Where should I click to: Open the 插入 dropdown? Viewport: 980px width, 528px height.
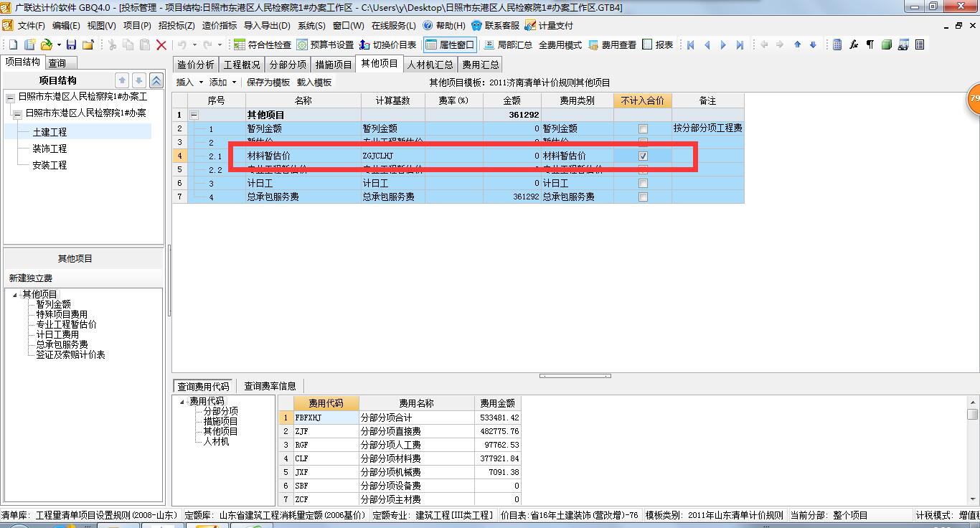click(189, 82)
